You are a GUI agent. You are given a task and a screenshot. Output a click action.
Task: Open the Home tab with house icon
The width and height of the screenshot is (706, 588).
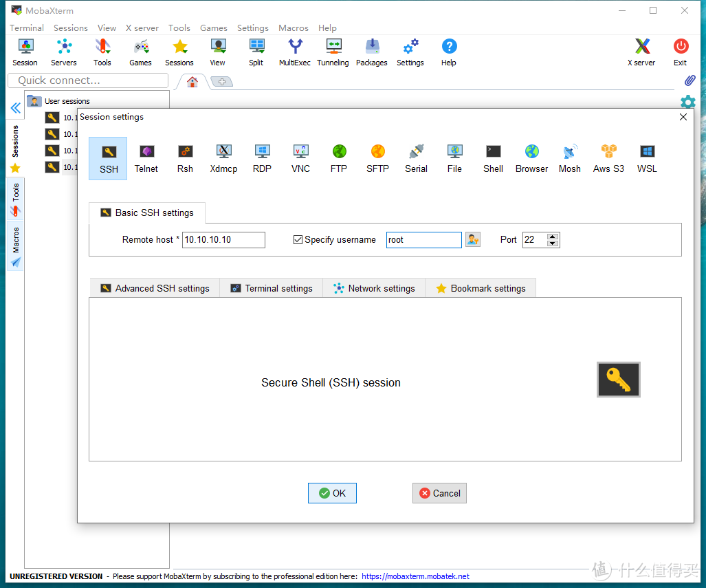(x=192, y=82)
